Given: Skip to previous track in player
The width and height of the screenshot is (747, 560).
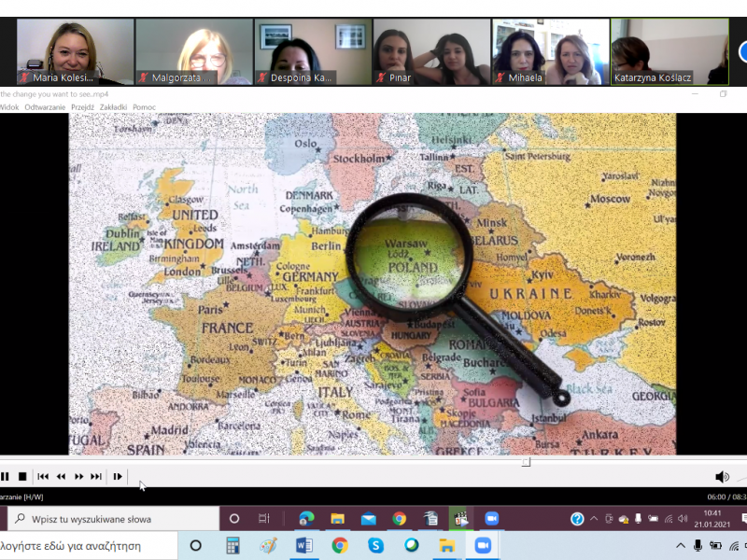Looking at the screenshot, I should pyautogui.click(x=43, y=476).
